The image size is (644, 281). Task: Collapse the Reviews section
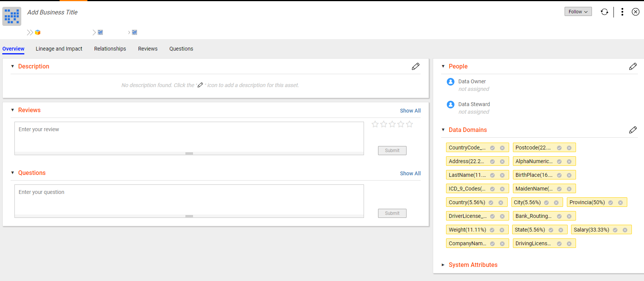(13, 110)
